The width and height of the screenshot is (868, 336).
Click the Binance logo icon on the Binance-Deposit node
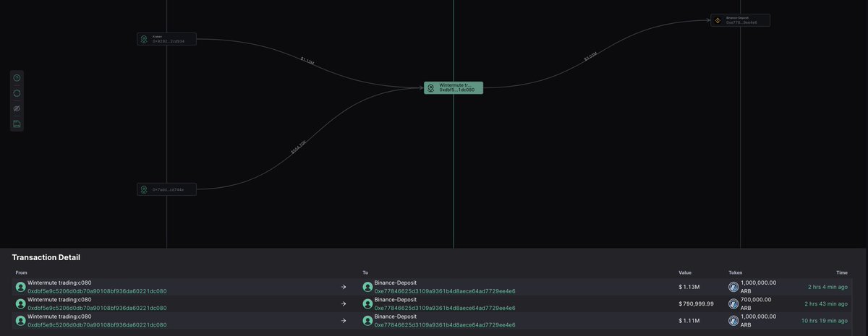tap(718, 20)
